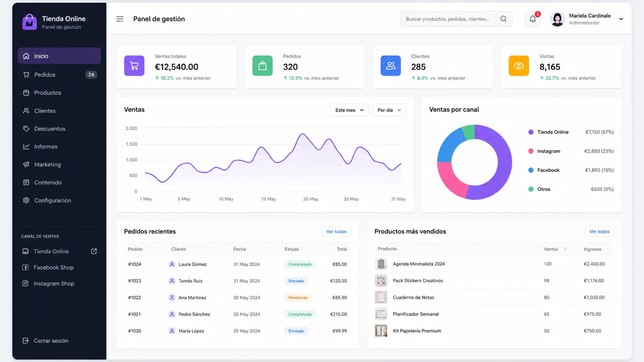Click Planificador Semanal thumbnail

(x=381, y=314)
